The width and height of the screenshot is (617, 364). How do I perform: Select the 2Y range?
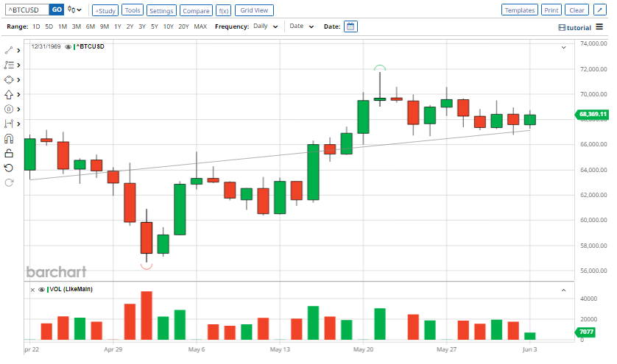[130, 26]
